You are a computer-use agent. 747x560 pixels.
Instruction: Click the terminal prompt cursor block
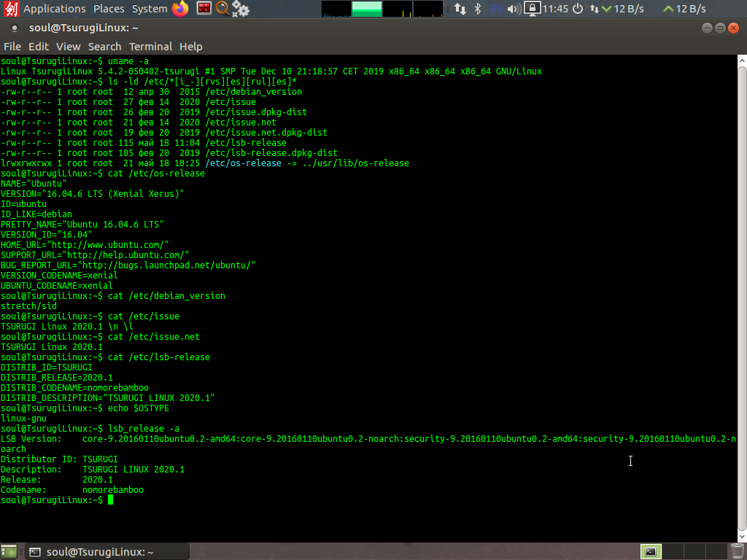pyautogui.click(x=111, y=500)
